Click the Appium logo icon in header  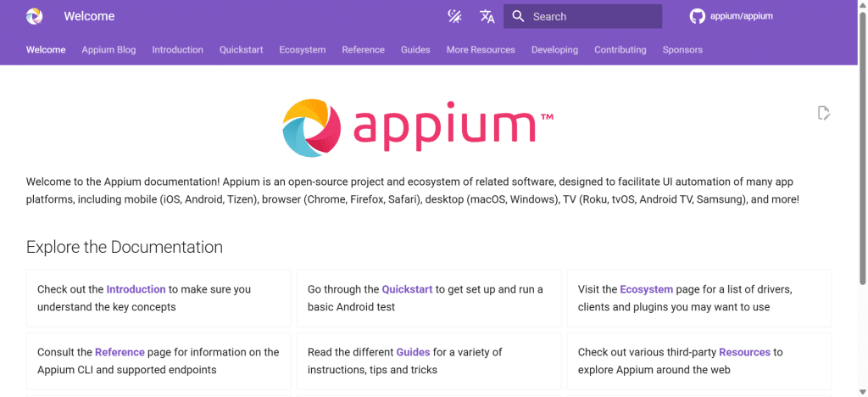coord(34,16)
